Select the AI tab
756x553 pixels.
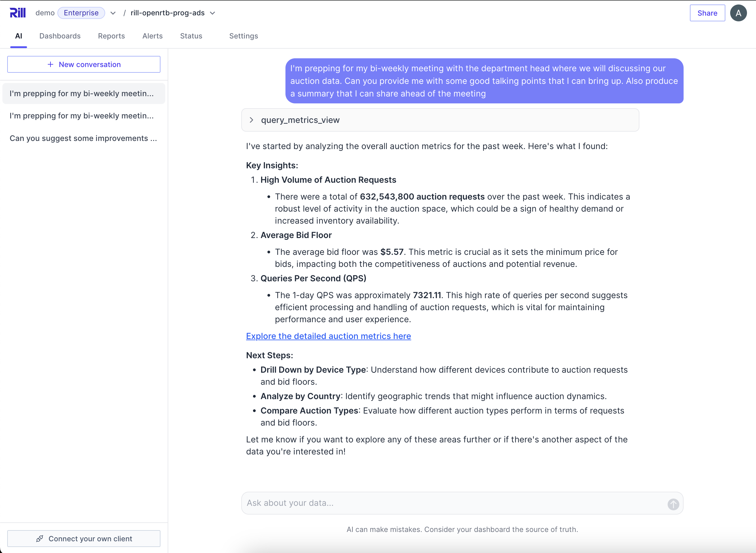tap(18, 36)
